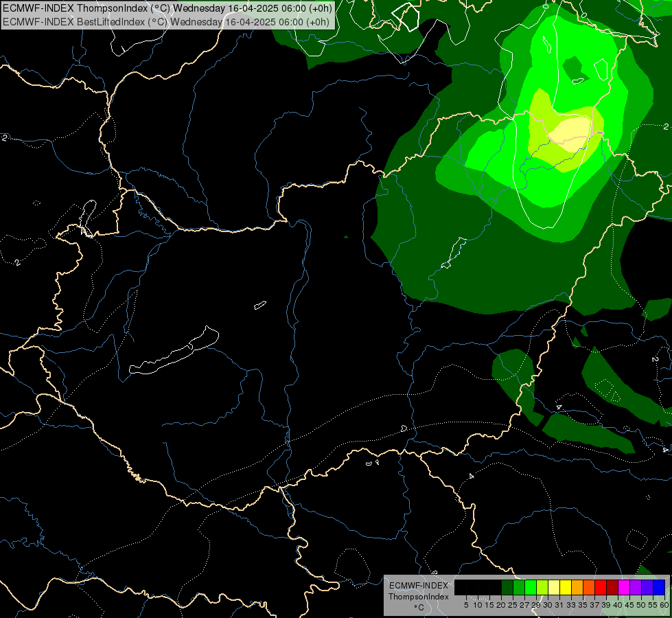The image size is (672, 618).
Task: Click the dark green 20–25 legend swatch
Action: pos(507,587)
